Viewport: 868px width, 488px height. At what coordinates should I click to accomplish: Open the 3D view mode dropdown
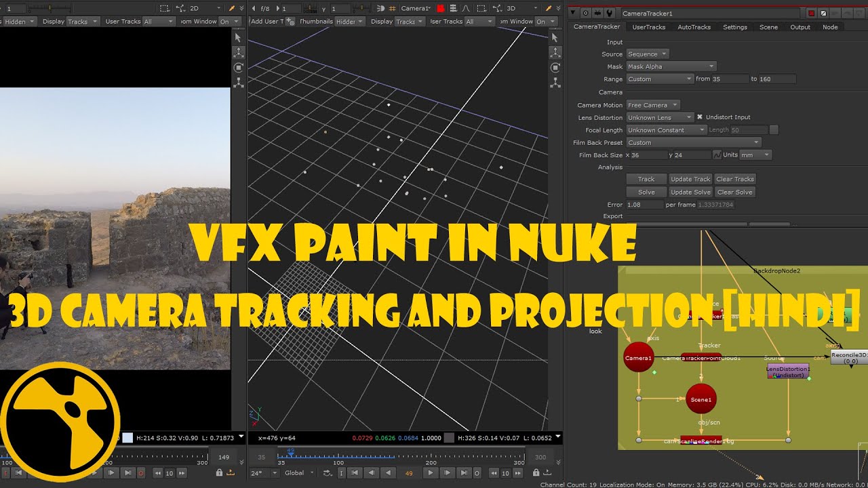[x=521, y=8]
